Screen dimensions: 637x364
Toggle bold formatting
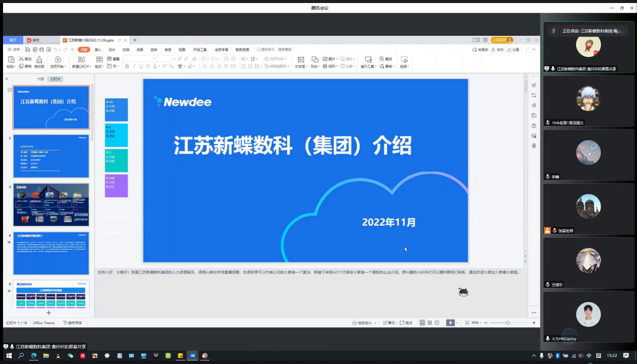pyautogui.click(x=127, y=67)
